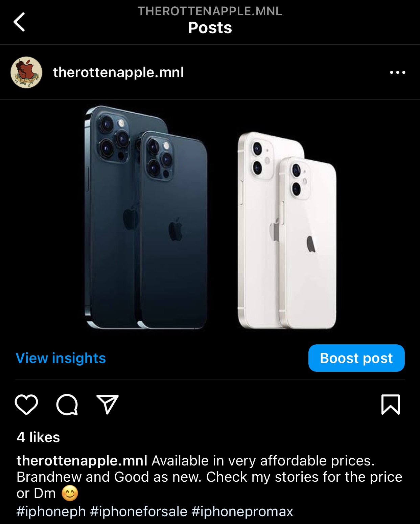Open therottenapple.mnl username in post header
The width and height of the screenshot is (420, 524).
click(118, 72)
